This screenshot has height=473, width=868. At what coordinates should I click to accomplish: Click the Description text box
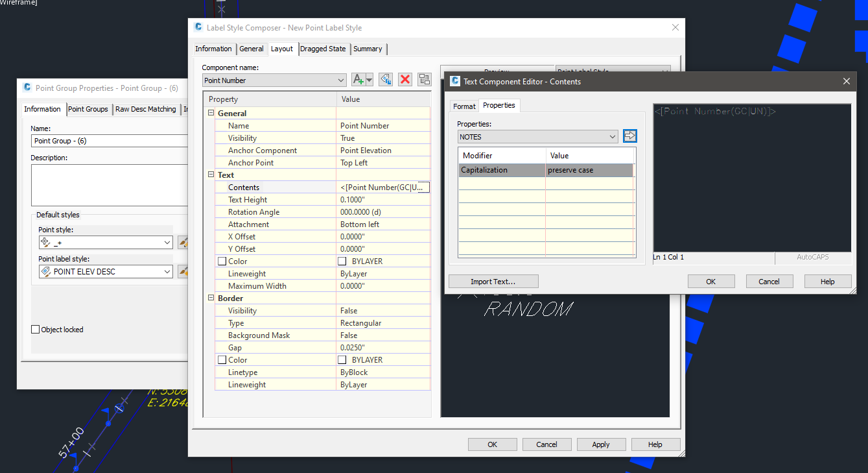tap(110, 185)
